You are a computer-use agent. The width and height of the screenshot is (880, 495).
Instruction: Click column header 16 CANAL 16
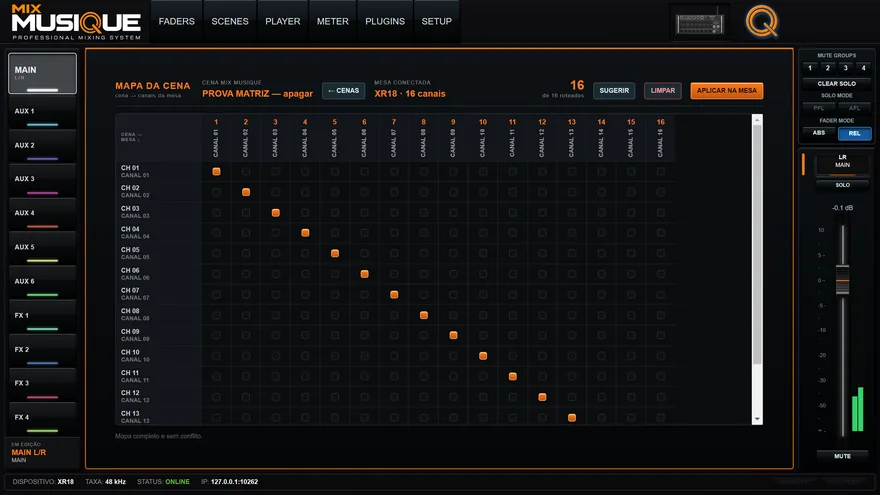661,138
